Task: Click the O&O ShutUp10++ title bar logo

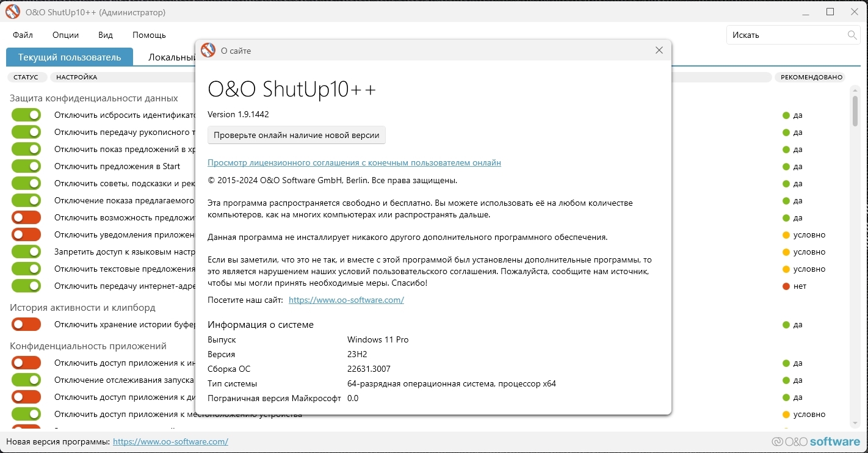Action: (12, 12)
